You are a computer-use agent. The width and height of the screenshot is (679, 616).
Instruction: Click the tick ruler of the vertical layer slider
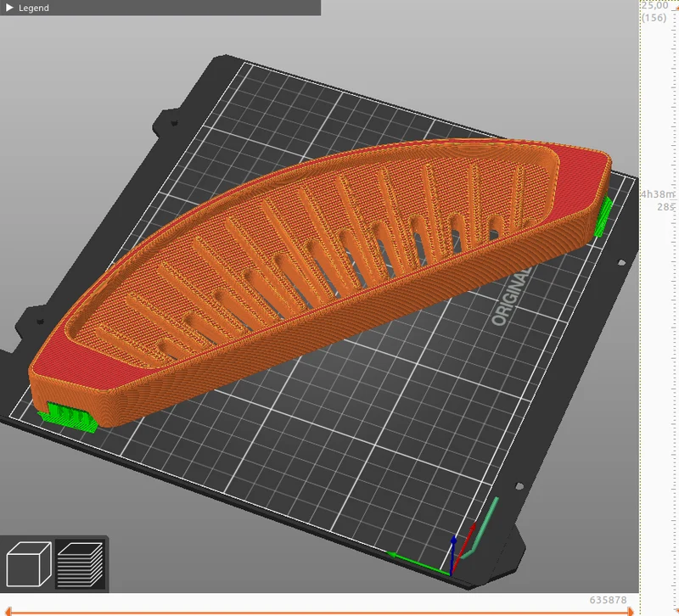(673, 303)
